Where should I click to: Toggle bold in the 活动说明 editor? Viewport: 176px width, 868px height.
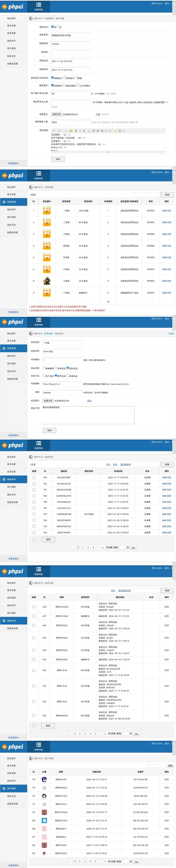click(76, 131)
